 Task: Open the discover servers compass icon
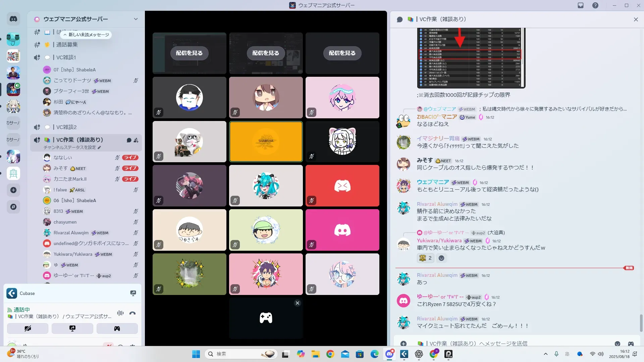click(13, 207)
